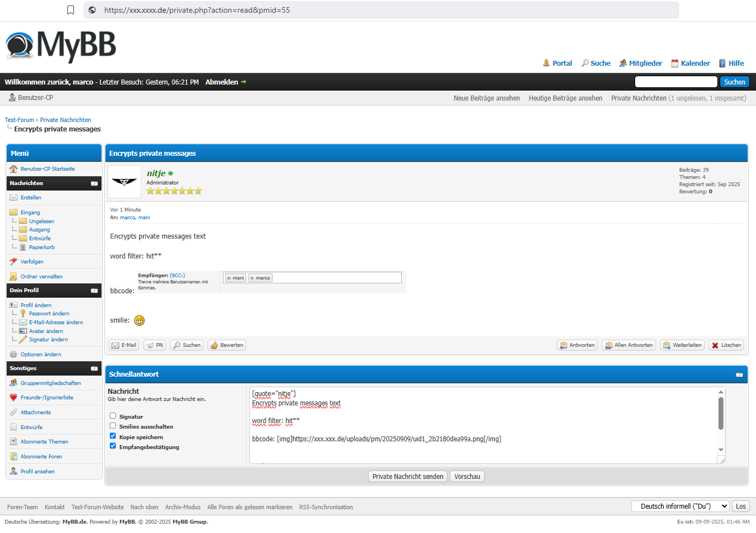756x533 pixels.
Task: Open Profil ansehen
Action: (38, 472)
